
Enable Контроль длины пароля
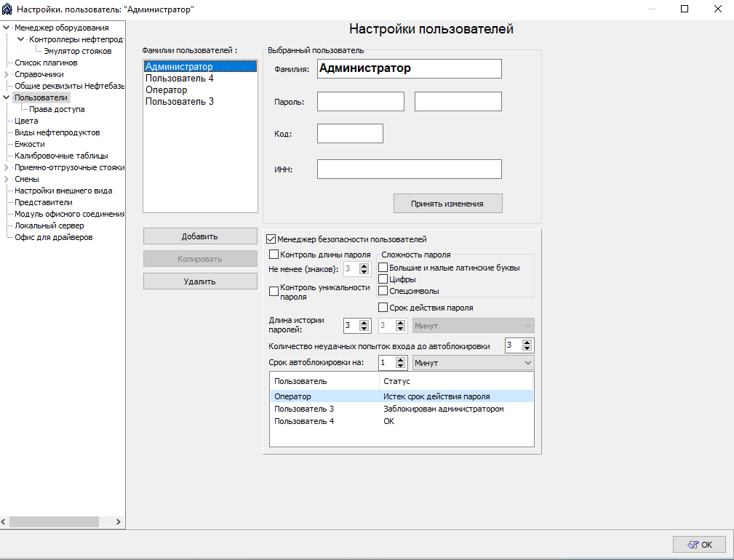tap(274, 255)
